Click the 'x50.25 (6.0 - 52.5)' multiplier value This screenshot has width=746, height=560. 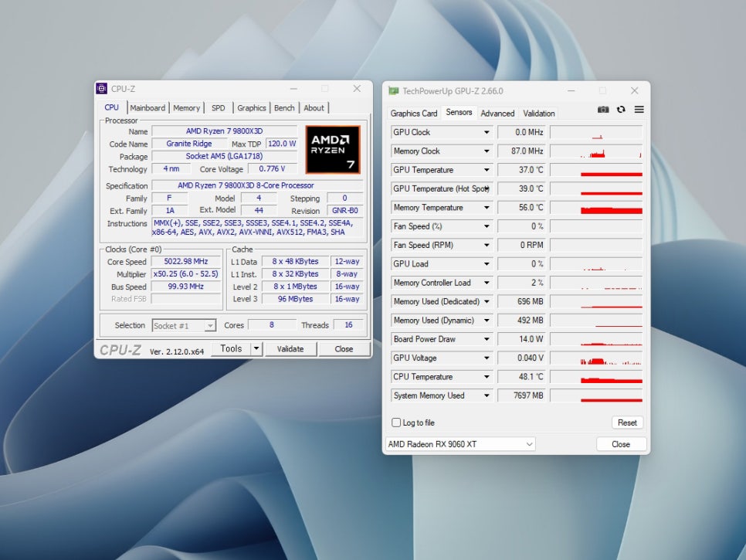click(186, 274)
